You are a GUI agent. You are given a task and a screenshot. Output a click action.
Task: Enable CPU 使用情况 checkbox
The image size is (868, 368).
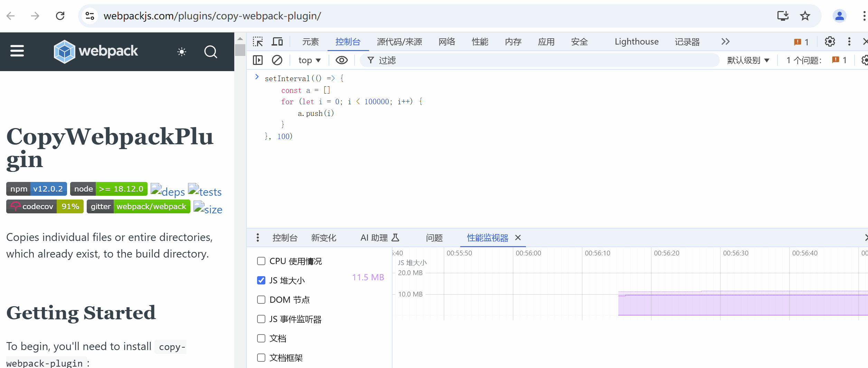261,261
